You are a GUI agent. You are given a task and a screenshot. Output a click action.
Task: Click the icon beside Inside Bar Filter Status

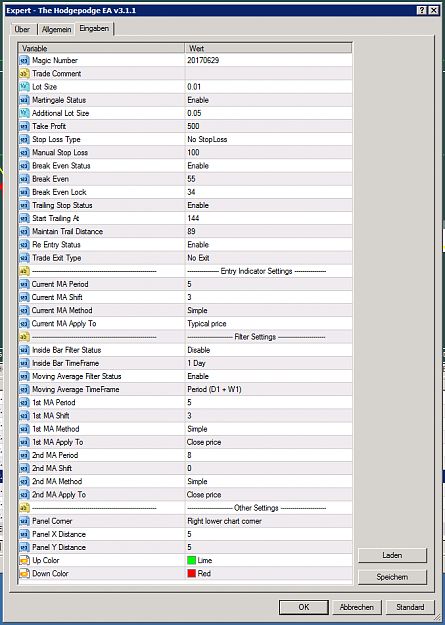tap(24, 350)
